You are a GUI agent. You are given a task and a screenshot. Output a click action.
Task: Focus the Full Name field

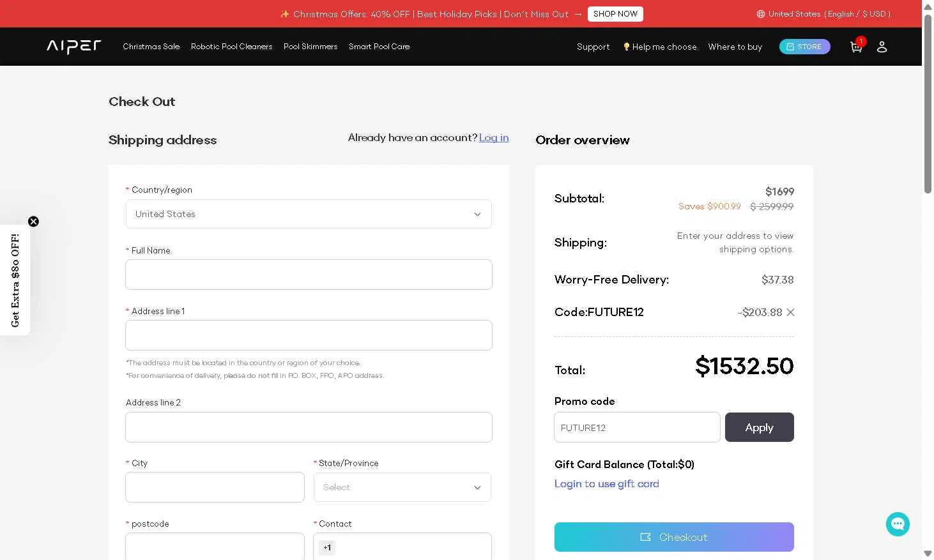tap(309, 275)
